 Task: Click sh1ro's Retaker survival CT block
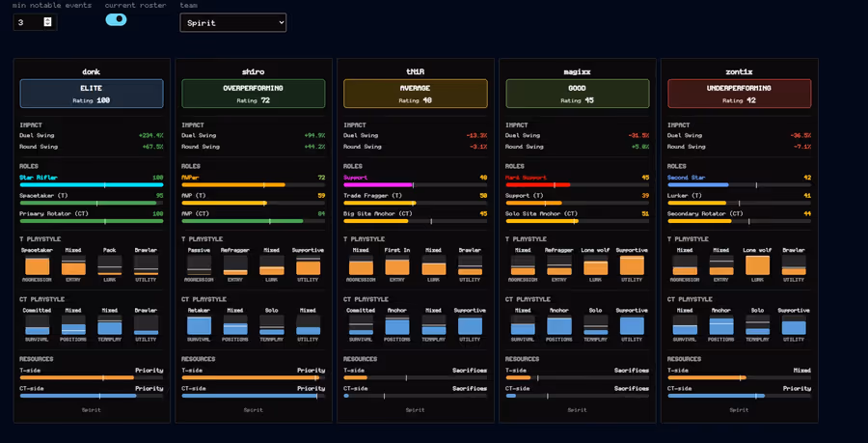click(x=200, y=325)
